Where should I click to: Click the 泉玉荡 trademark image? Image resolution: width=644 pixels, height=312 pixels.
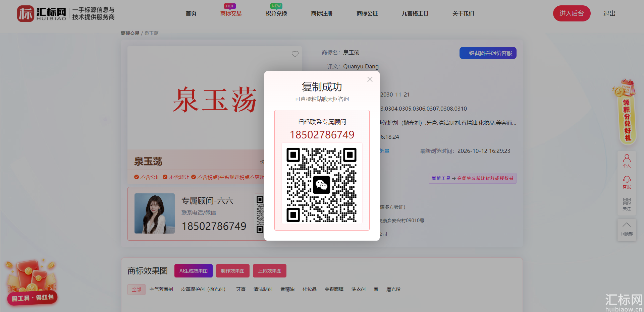click(215, 100)
